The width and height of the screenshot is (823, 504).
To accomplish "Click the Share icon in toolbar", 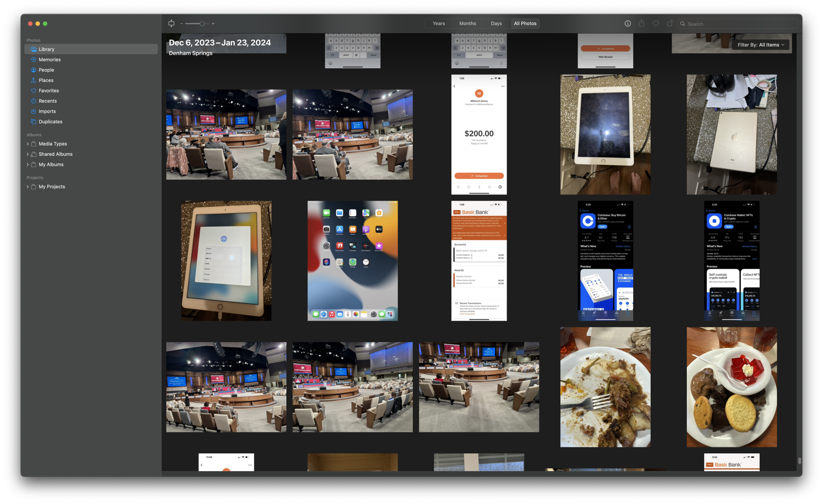I will click(x=642, y=23).
